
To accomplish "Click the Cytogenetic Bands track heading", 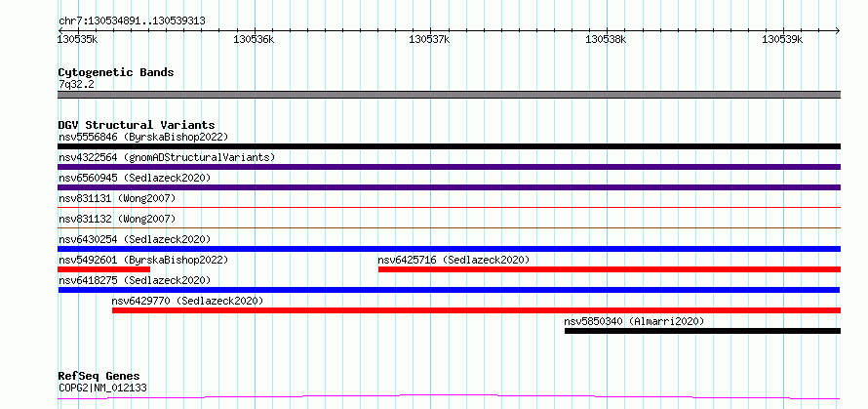I will pos(116,72).
